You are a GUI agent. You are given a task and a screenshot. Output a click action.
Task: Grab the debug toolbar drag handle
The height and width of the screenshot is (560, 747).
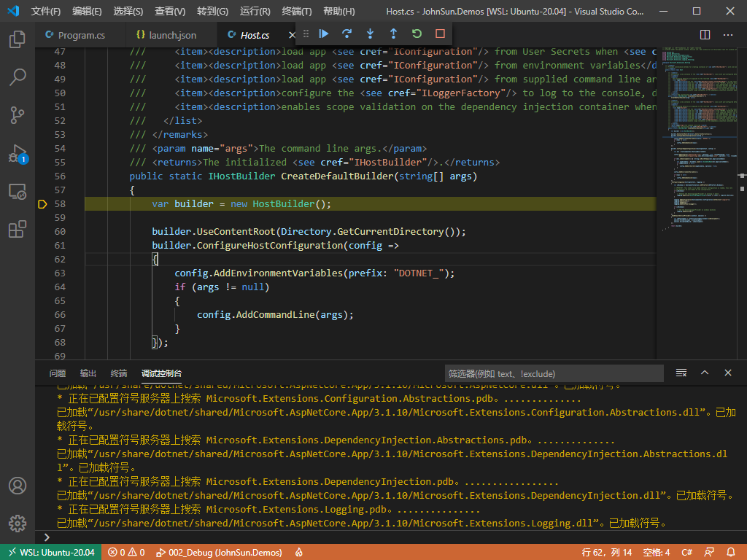click(x=306, y=34)
